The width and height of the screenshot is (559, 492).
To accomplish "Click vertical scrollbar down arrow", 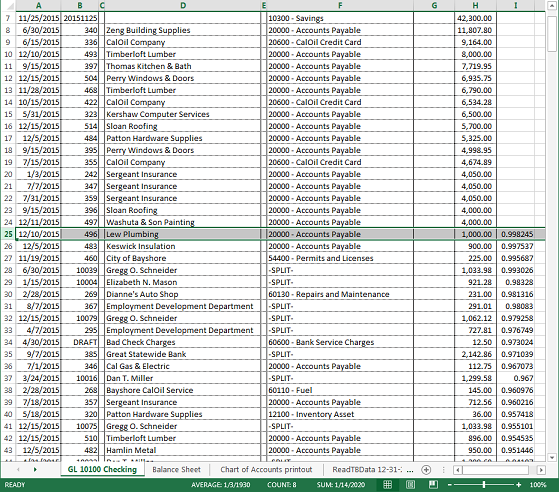I will tap(552, 457).
